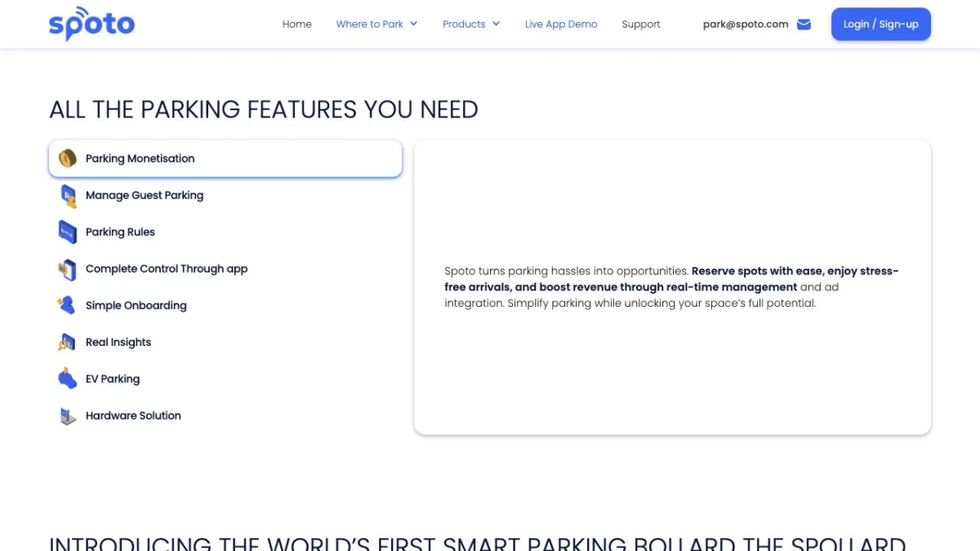Click the Simple Onboarding icon

pyautogui.click(x=66, y=305)
